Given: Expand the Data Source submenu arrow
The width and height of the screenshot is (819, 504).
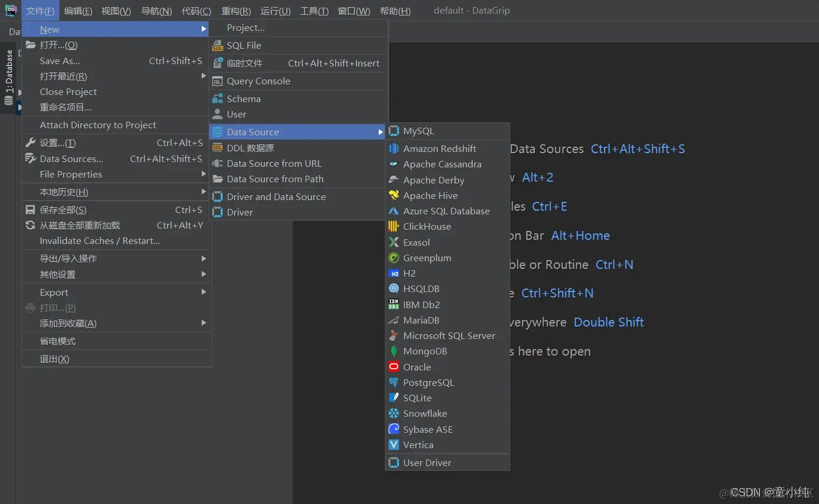Looking at the screenshot, I should [381, 132].
